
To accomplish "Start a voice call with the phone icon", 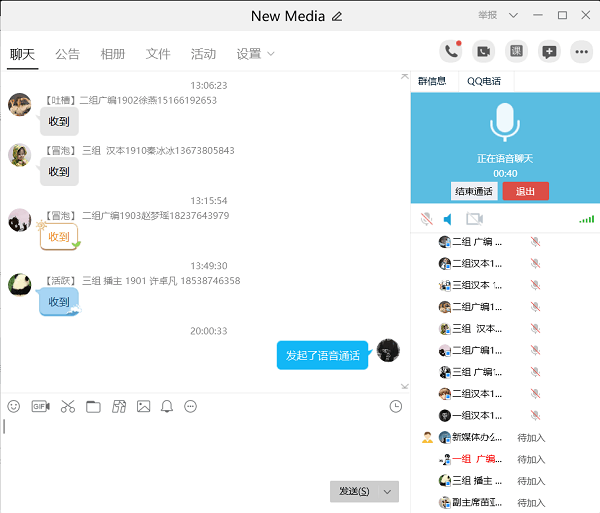I will [450, 52].
